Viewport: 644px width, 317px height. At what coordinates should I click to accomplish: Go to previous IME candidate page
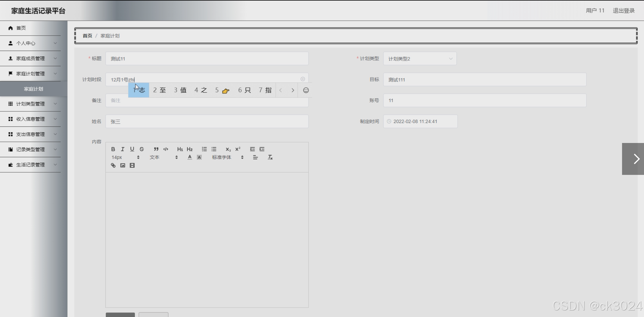281,90
